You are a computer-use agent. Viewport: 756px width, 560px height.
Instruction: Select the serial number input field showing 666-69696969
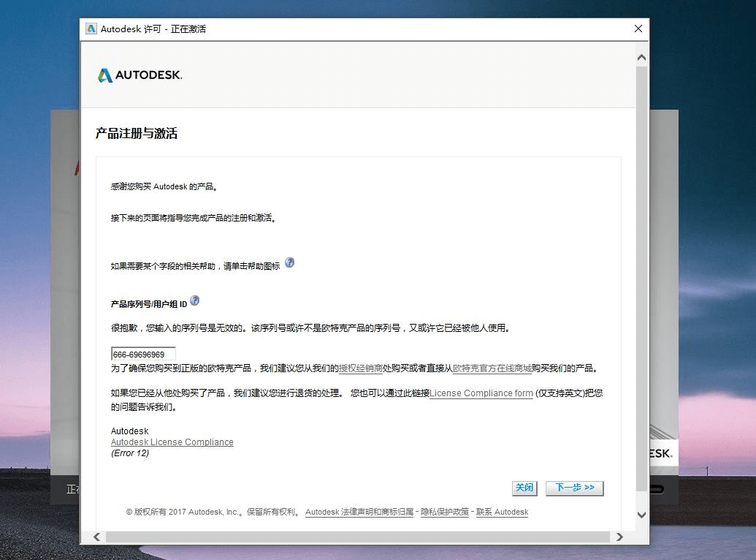coord(142,352)
